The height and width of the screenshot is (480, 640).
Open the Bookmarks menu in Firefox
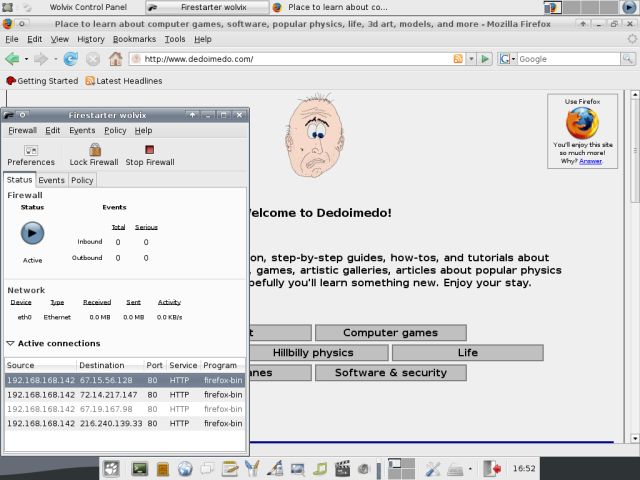pos(134,39)
